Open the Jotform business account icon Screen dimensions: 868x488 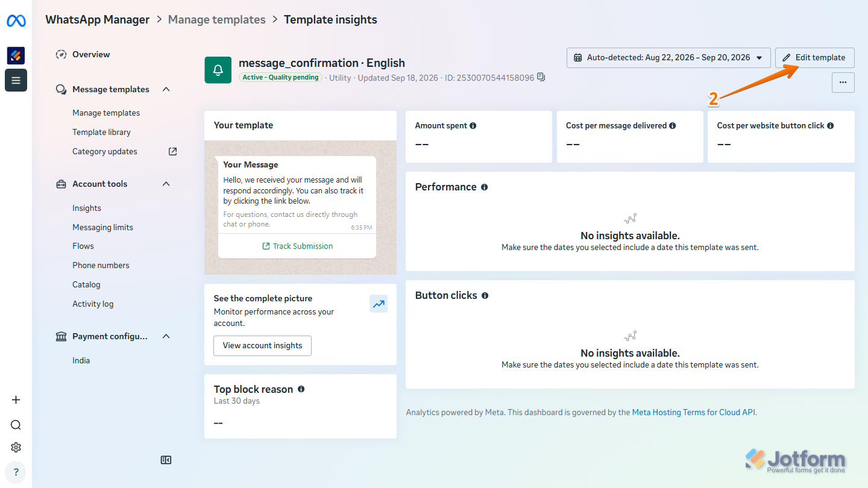coord(16,55)
